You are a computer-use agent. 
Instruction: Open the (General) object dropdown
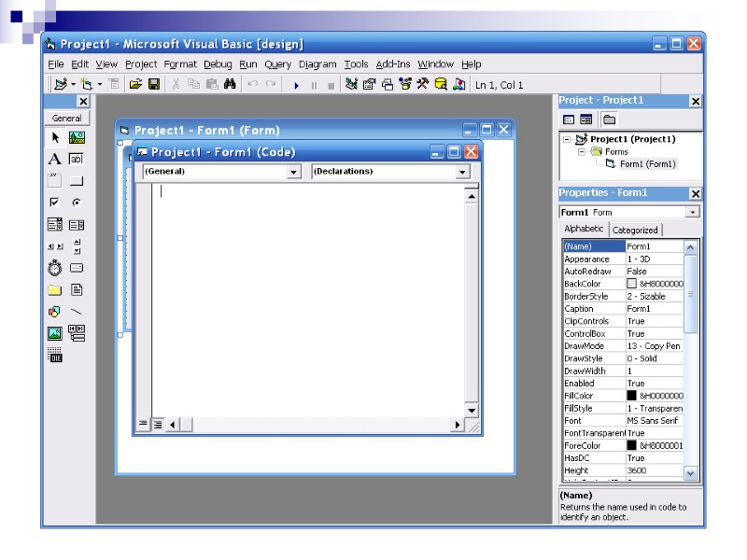click(294, 172)
